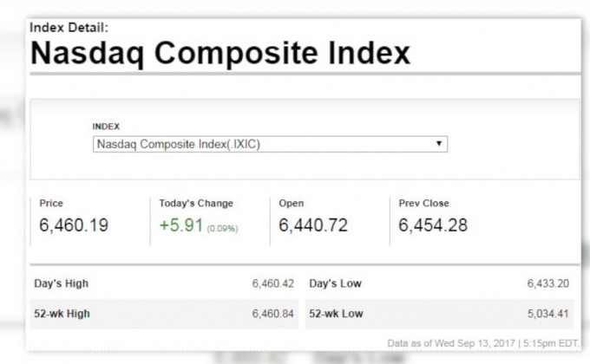Click the Nasdaq Composite Index page heading
Viewport: 590px width, 364px height.
pyautogui.click(x=220, y=54)
